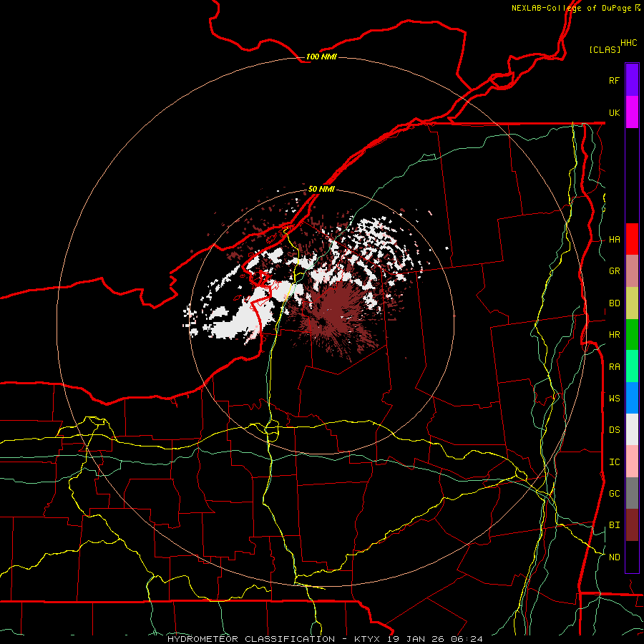
Task: Click the "BD" legend label
Action: click(614, 303)
